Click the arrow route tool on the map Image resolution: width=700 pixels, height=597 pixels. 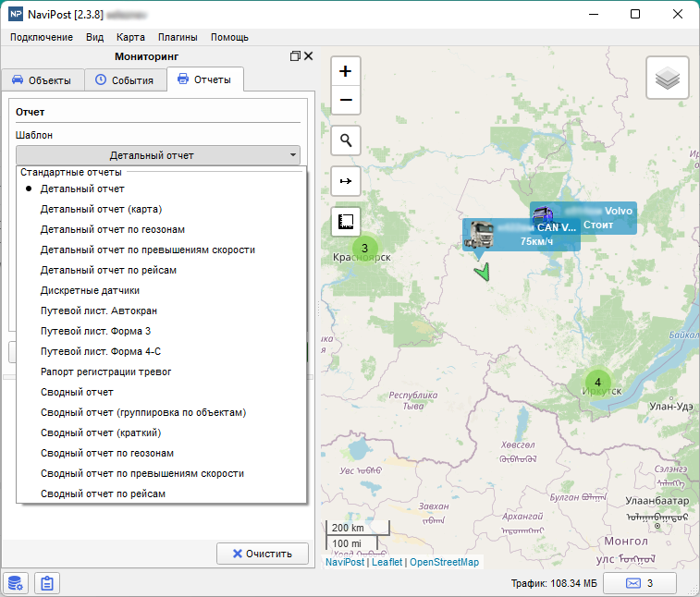click(x=346, y=181)
